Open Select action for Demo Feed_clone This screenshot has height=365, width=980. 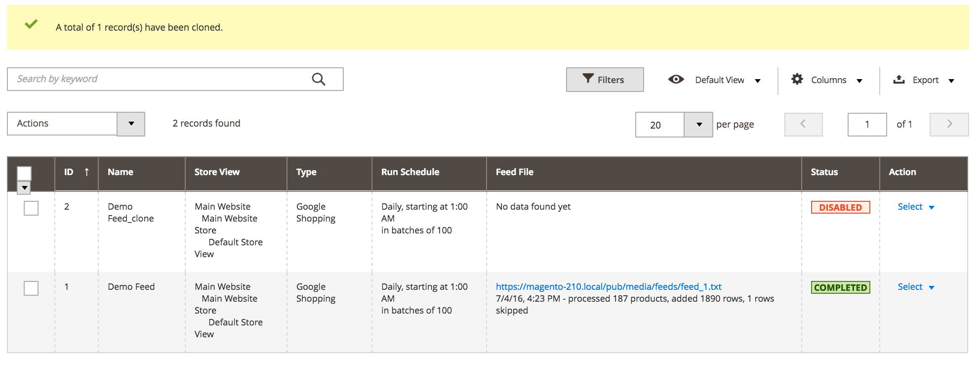coord(916,207)
